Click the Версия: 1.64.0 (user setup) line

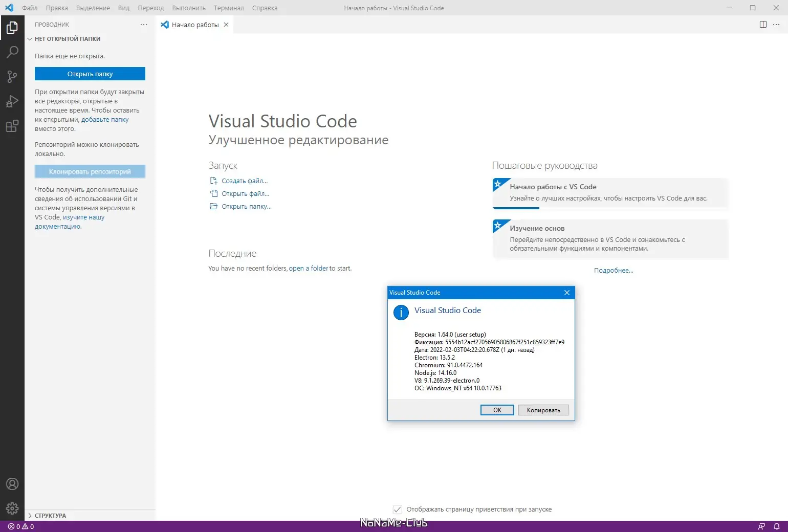point(450,335)
